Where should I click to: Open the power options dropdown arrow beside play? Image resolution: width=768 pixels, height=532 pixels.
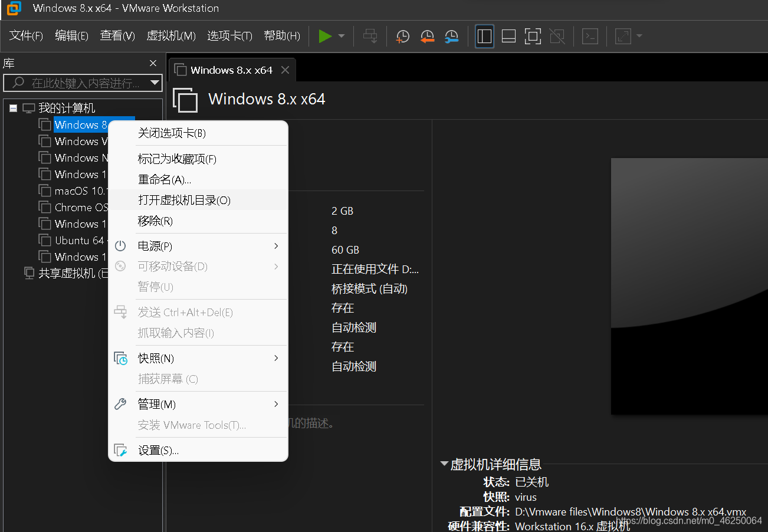click(342, 36)
